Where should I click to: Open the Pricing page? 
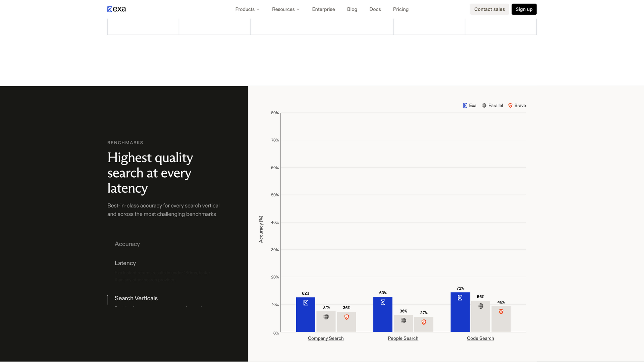pyautogui.click(x=400, y=9)
